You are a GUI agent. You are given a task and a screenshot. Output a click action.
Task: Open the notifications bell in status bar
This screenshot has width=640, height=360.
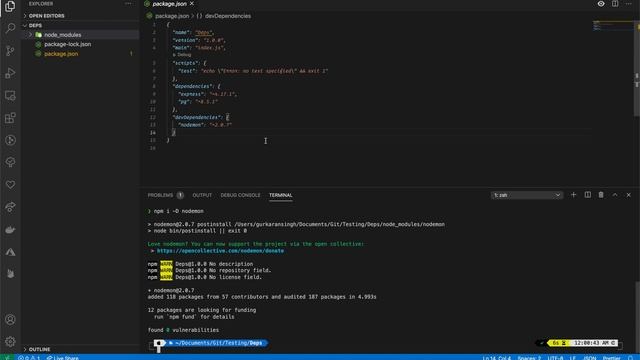[x=631, y=358]
